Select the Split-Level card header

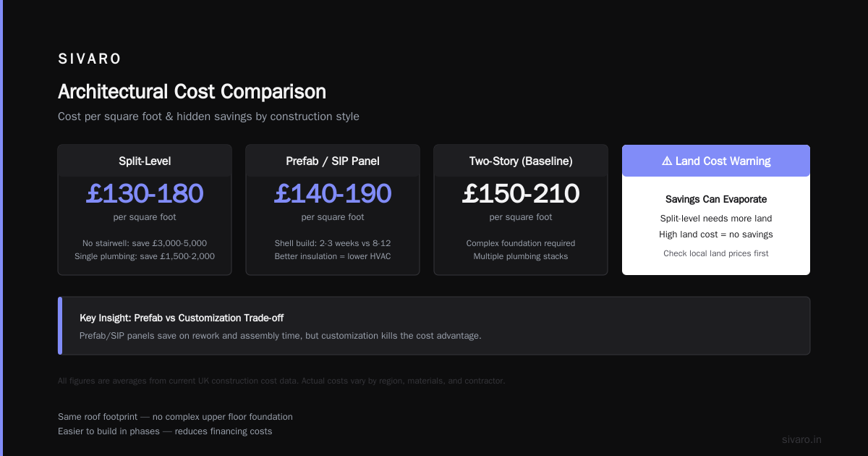pos(145,161)
